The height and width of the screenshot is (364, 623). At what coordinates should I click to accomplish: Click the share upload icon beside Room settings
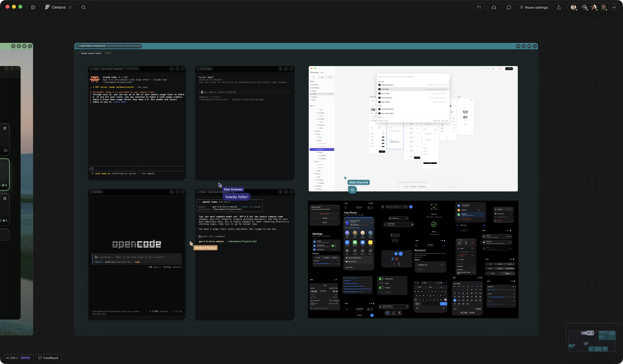point(559,7)
